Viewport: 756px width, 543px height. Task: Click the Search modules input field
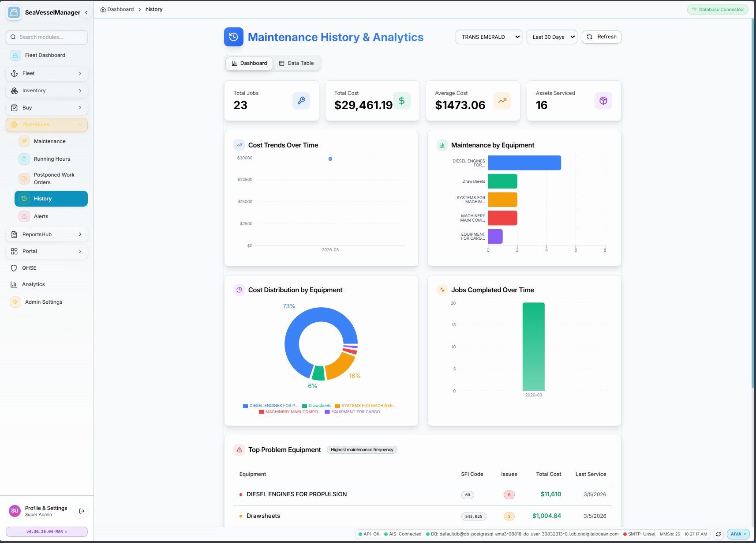click(x=46, y=37)
